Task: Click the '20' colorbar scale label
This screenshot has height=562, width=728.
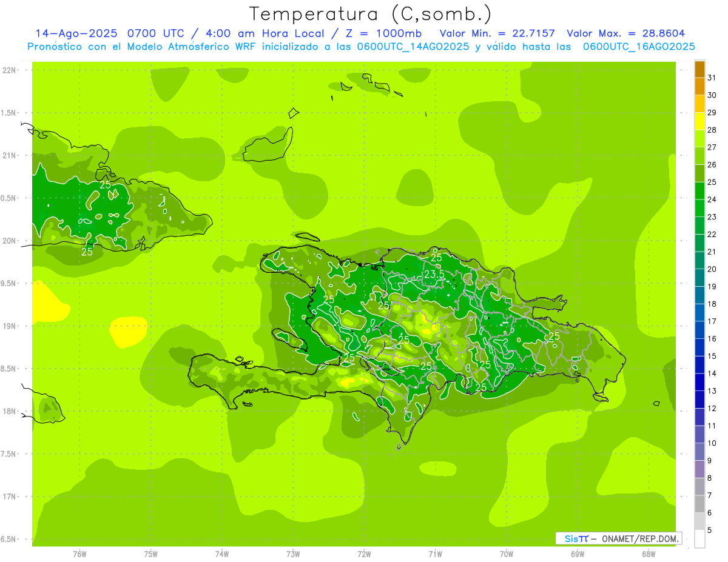Action: click(x=712, y=269)
